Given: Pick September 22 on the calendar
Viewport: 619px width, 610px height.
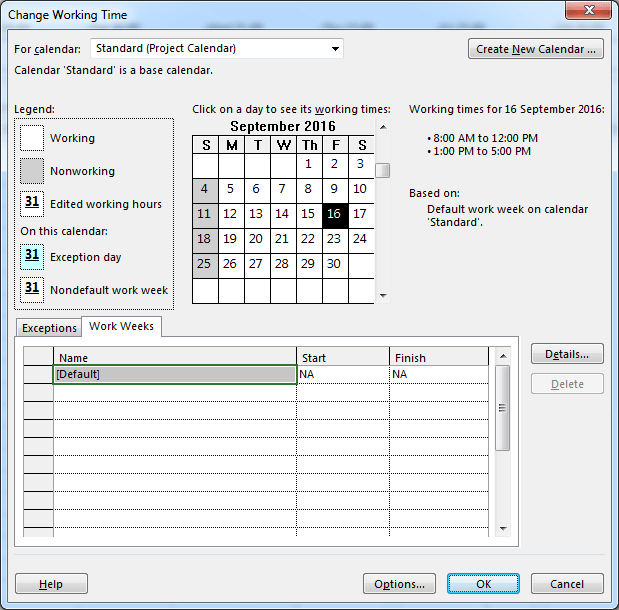Looking at the screenshot, I should 308,239.
